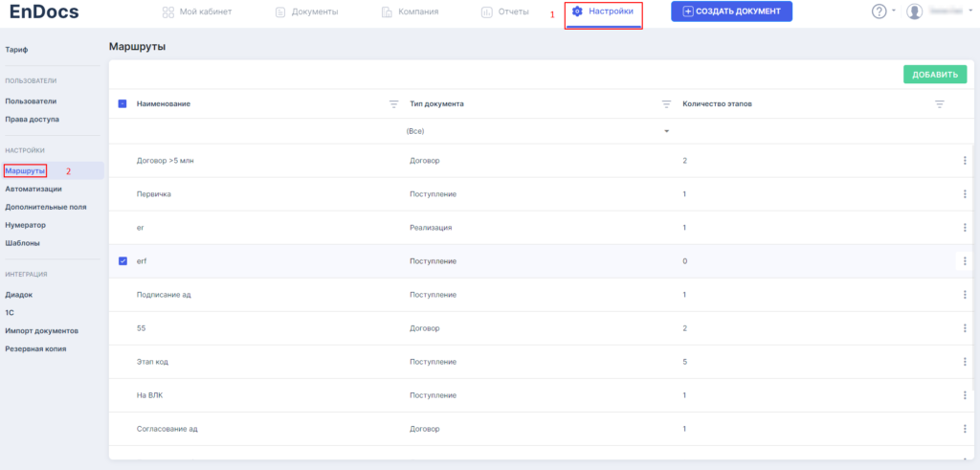This screenshot has width=980, height=470.
Task: Click the СОЗДАТЬ ДОКУМЕНТ button
Action: pyautogui.click(x=731, y=11)
